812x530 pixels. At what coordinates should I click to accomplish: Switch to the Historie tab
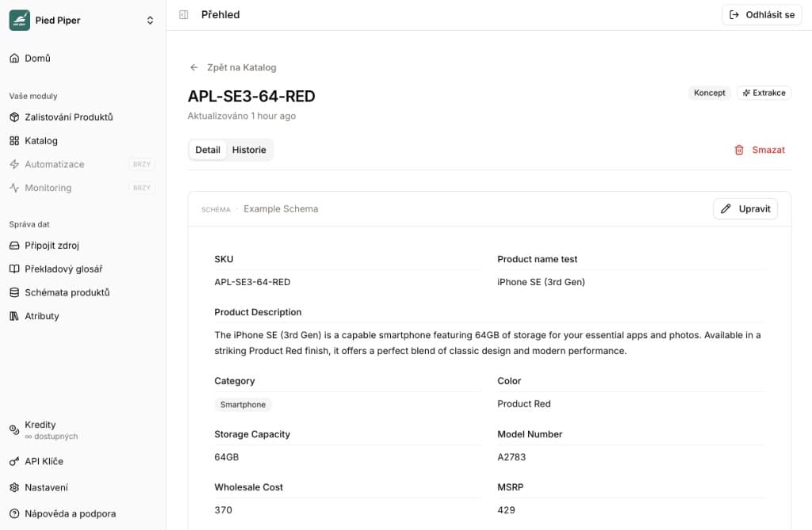(249, 150)
